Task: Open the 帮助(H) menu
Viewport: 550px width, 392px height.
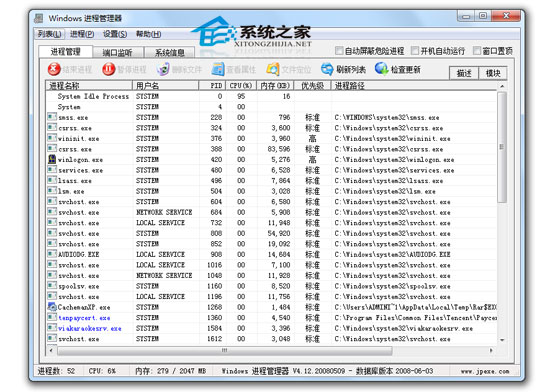Action: [x=148, y=34]
